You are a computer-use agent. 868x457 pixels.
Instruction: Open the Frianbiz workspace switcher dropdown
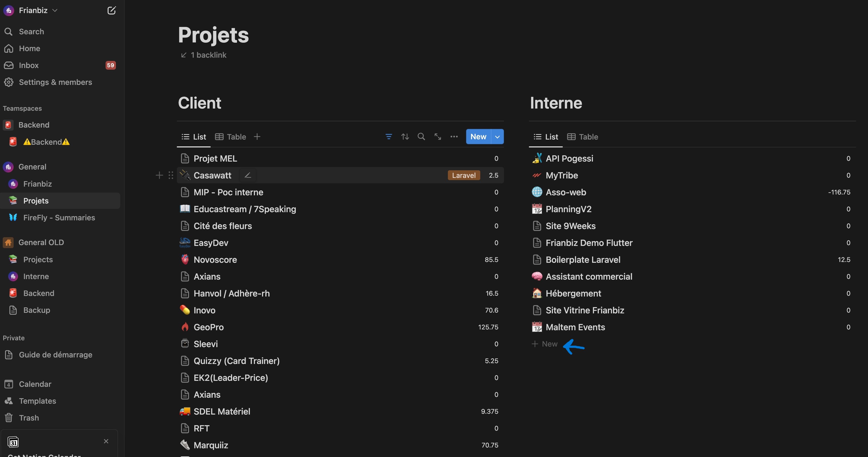[x=33, y=10]
